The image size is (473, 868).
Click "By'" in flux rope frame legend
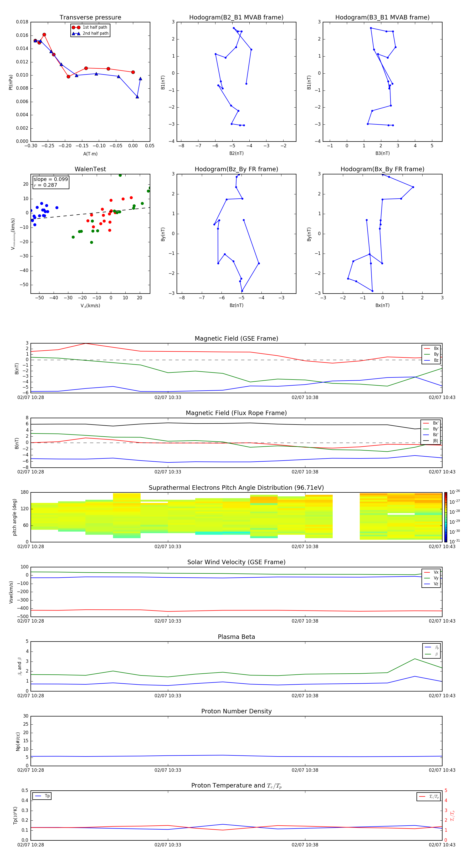[x=435, y=429]
